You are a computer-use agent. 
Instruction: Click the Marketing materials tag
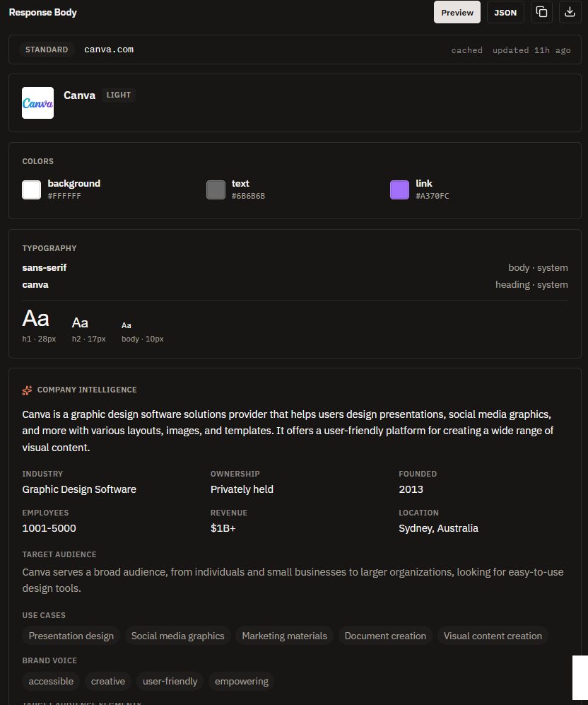[284, 636]
